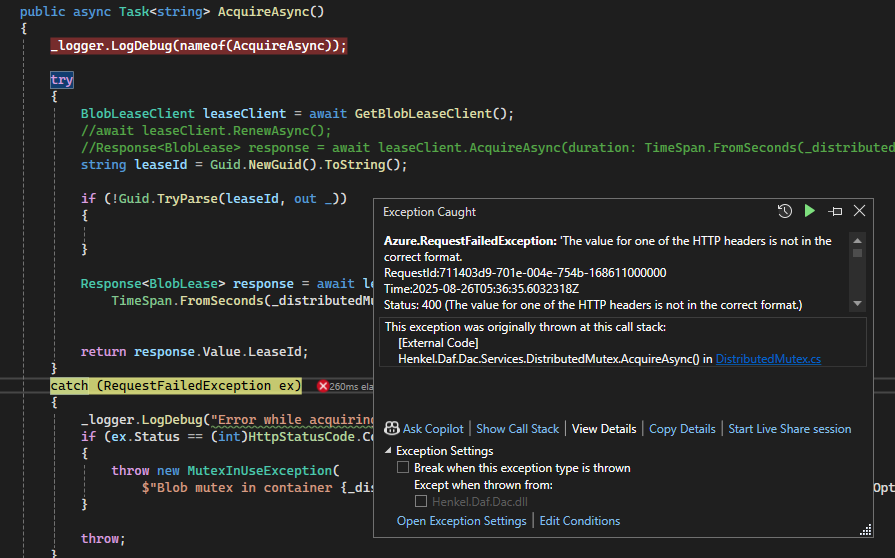Click the Guid.TryParse condition line
This screenshot has width=895, height=558.
coord(213,199)
